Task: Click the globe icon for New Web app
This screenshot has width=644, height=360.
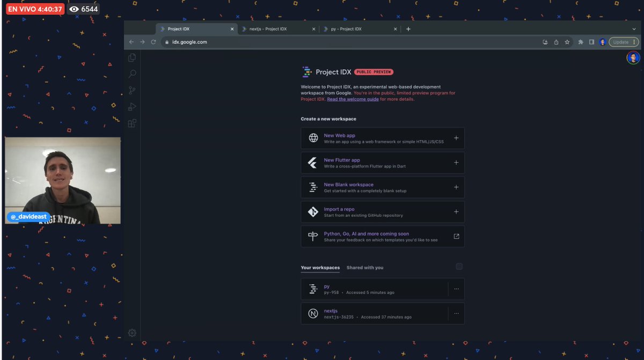Action: coord(313,138)
